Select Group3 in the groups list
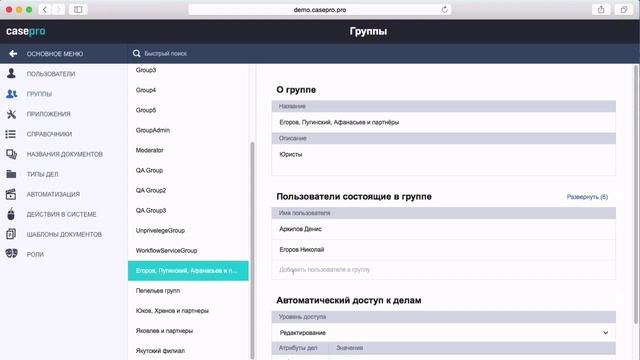Image resolution: width=640 pixels, height=360 pixels. (188, 70)
